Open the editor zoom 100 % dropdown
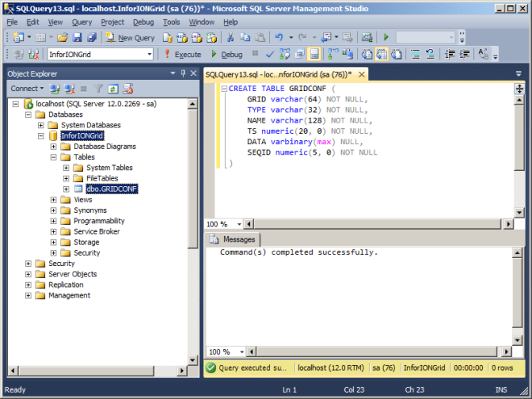Viewport: 532px width, 399px height. click(237, 224)
